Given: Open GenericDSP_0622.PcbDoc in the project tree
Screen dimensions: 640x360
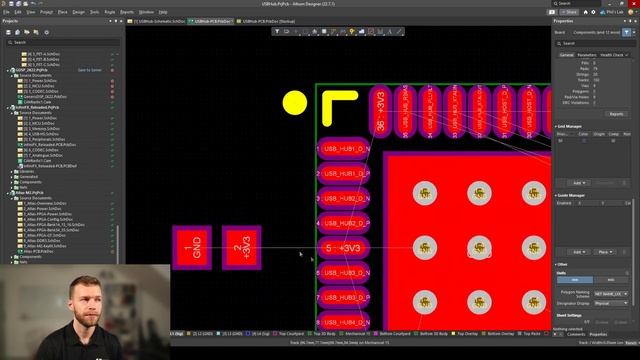Looking at the screenshot, I should 45,97.
